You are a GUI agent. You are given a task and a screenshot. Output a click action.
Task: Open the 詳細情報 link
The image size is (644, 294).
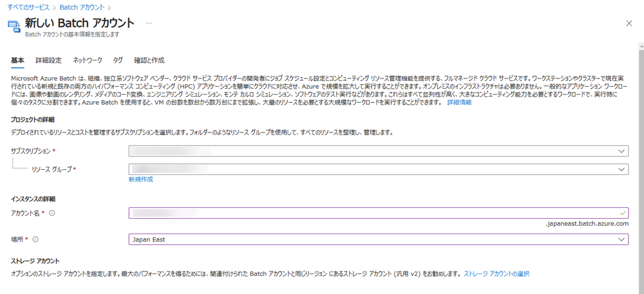tap(459, 103)
